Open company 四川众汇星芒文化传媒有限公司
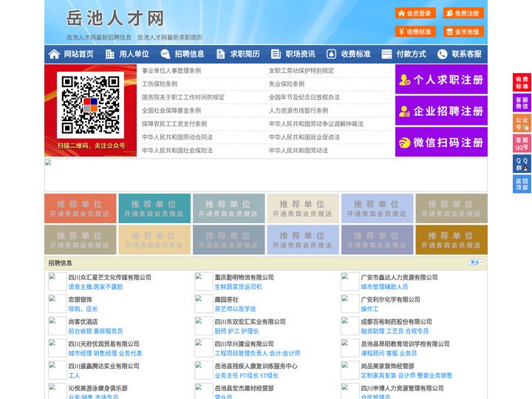The image size is (532, 399). 109,277
